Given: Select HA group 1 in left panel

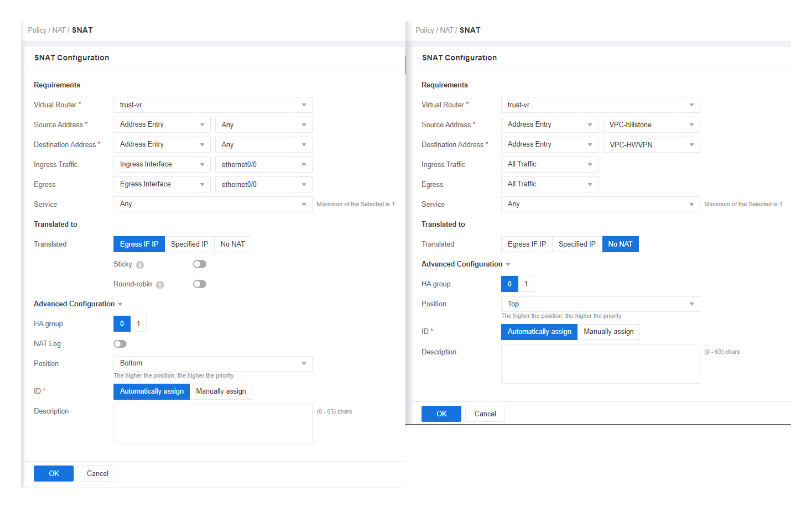Looking at the screenshot, I should (138, 324).
